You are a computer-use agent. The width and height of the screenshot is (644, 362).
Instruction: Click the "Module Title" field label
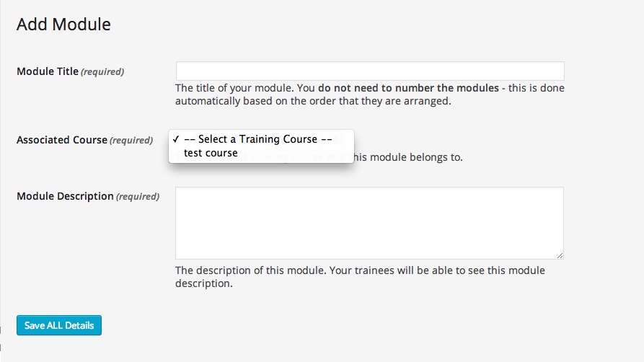[47, 71]
